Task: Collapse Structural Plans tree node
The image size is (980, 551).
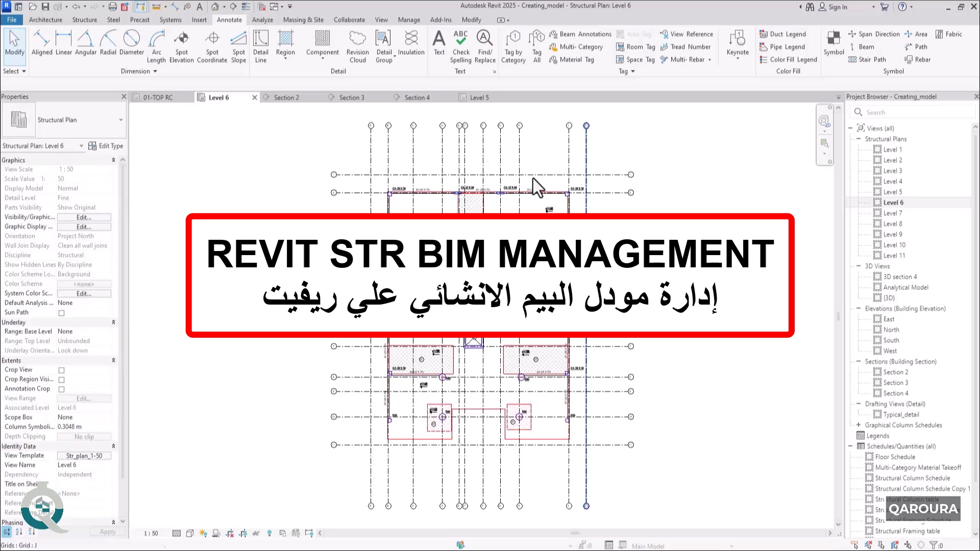Action: (x=859, y=139)
